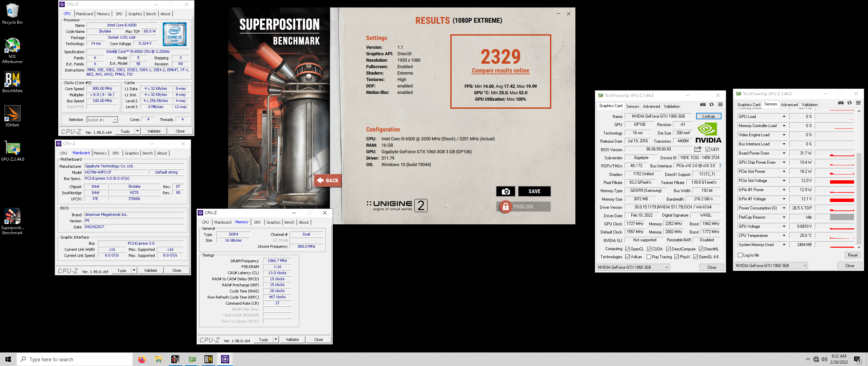Click BIOS export share icon in GPU-Z

coord(698,149)
